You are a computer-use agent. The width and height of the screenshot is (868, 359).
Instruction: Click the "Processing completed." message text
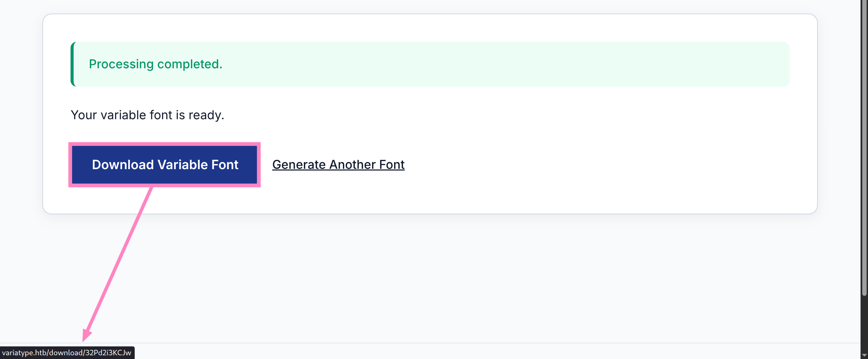(x=155, y=64)
